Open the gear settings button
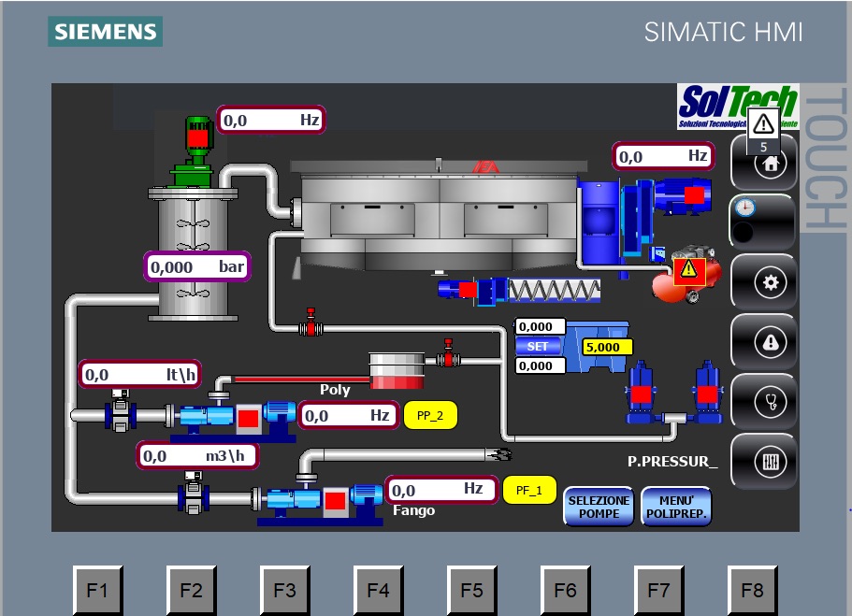This screenshot has width=852, height=616. tap(763, 282)
